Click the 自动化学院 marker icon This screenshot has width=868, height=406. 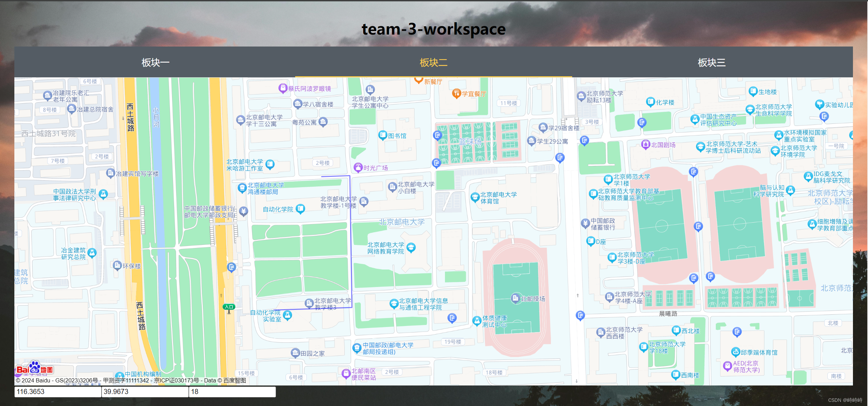tap(300, 209)
